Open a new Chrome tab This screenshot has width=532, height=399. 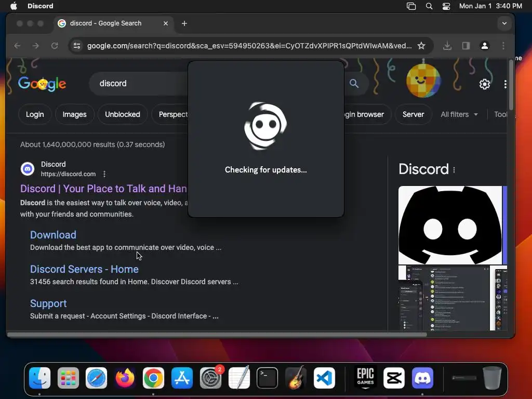(184, 23)
